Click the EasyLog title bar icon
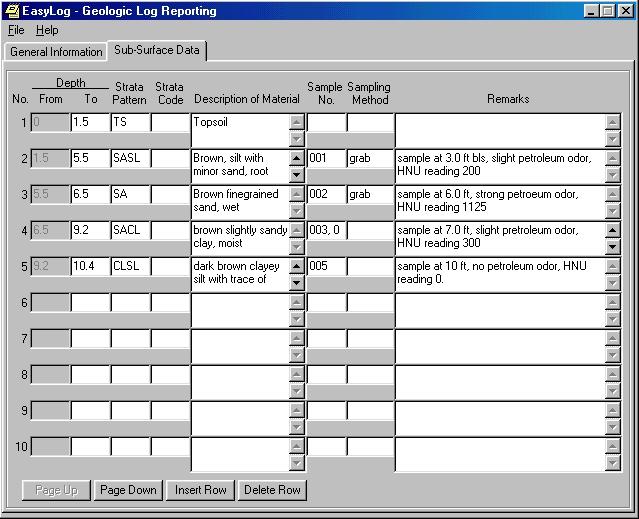 pos(11,11)
